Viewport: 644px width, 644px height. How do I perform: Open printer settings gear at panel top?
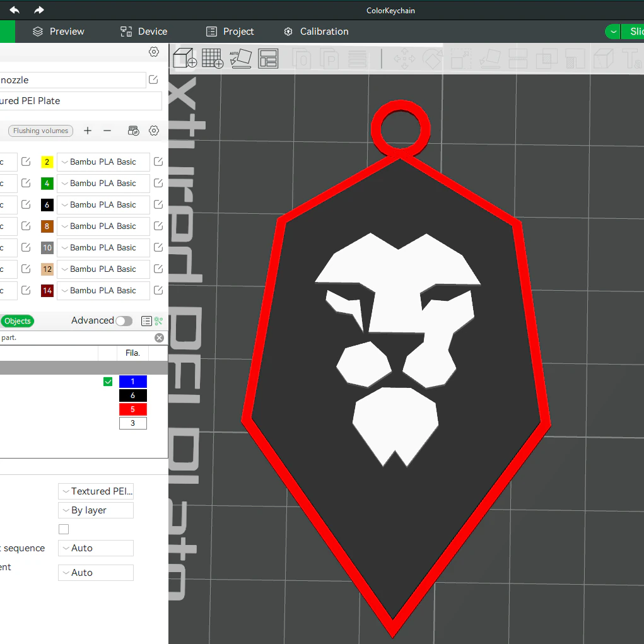click(x=154, y=52)
